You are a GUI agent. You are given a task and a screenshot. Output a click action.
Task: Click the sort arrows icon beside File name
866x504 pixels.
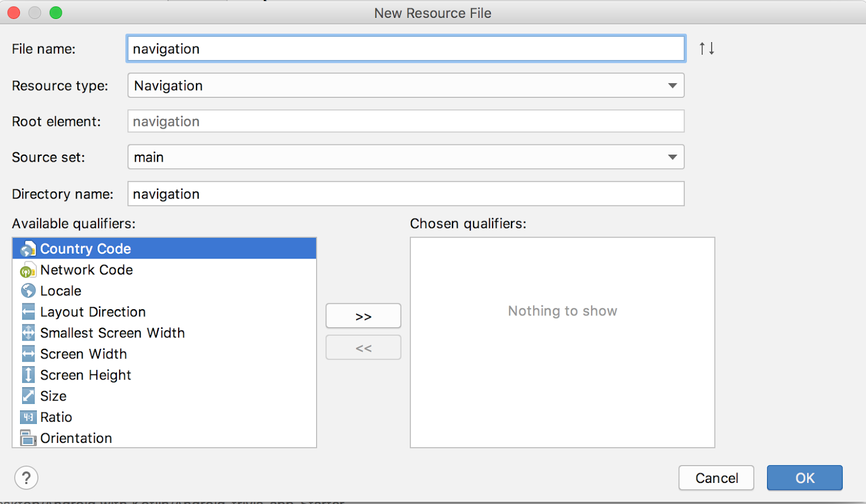(706, 49)
